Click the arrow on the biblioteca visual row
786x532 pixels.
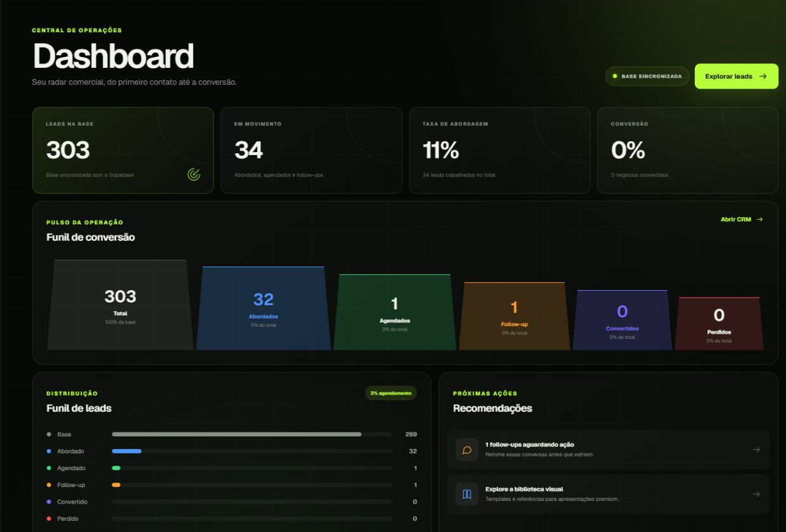point(756,494)
